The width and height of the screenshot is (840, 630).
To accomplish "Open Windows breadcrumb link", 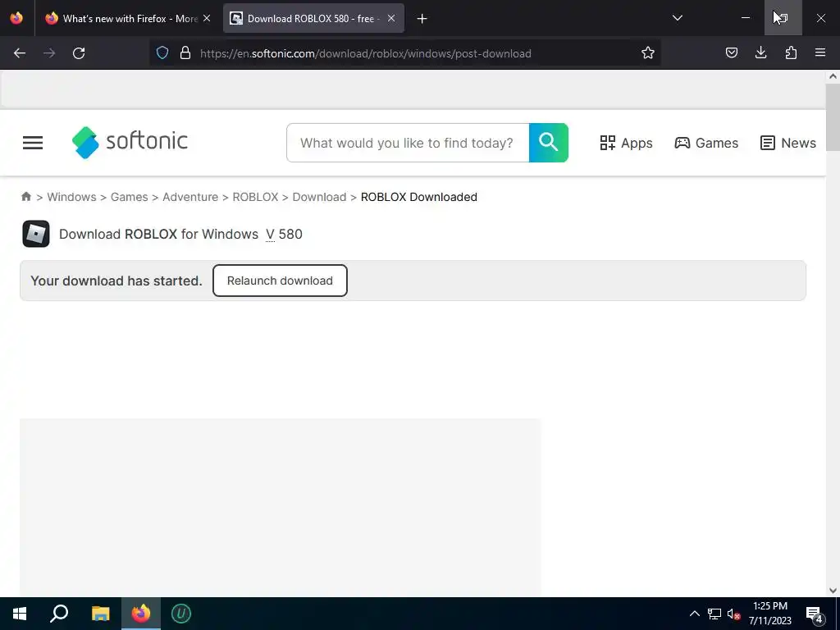I will point(72,197).
